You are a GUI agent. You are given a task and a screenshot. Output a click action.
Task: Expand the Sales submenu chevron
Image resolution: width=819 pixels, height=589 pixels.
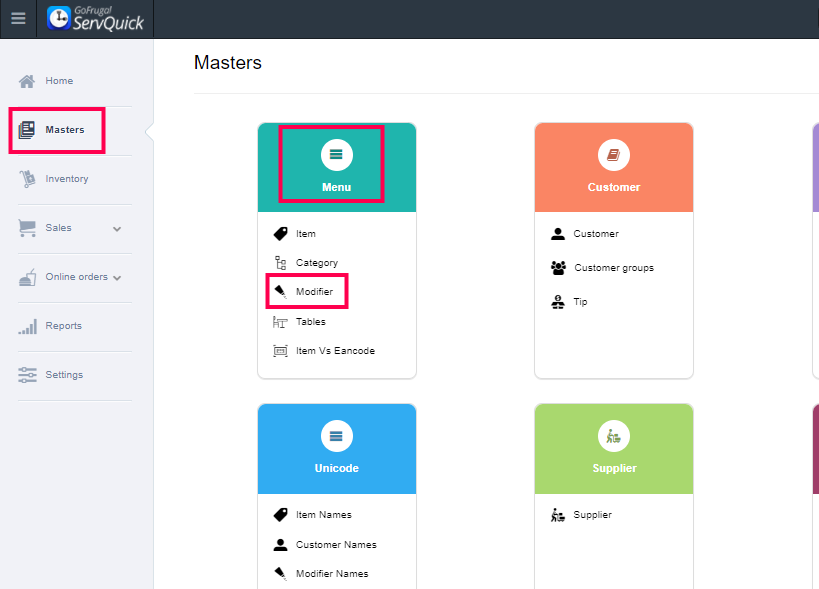117,229
